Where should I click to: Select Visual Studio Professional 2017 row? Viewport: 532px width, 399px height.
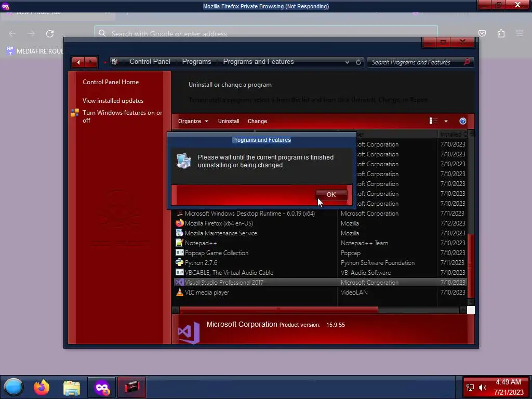(x=320, y=282)
